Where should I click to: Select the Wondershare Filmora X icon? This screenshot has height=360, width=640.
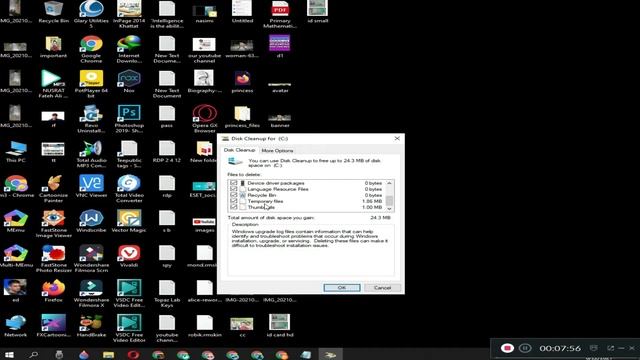pos(91,293)
